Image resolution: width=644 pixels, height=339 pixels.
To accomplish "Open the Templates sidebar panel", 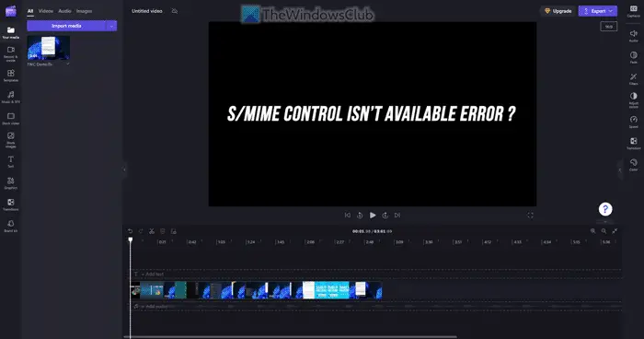I will [x=11, y=76].
